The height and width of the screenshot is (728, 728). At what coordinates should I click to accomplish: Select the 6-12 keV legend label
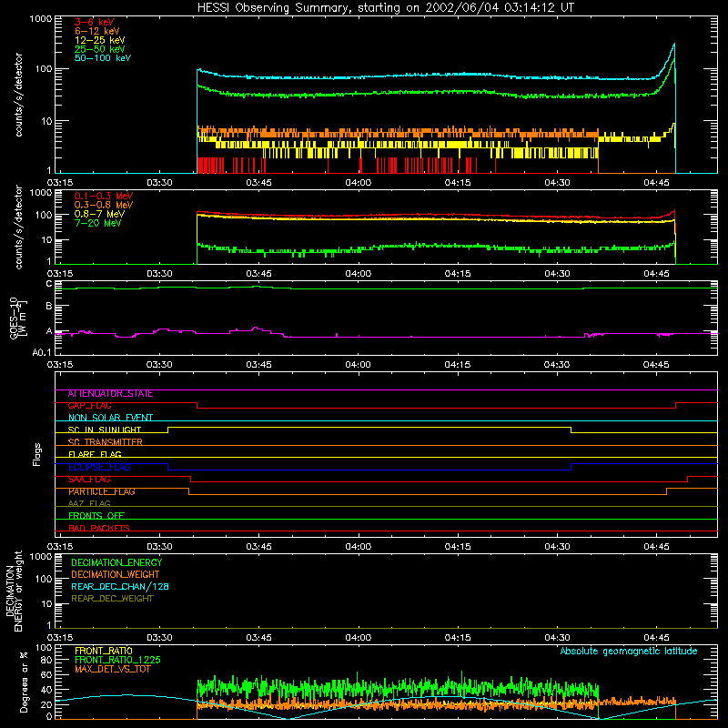[97, 31]
